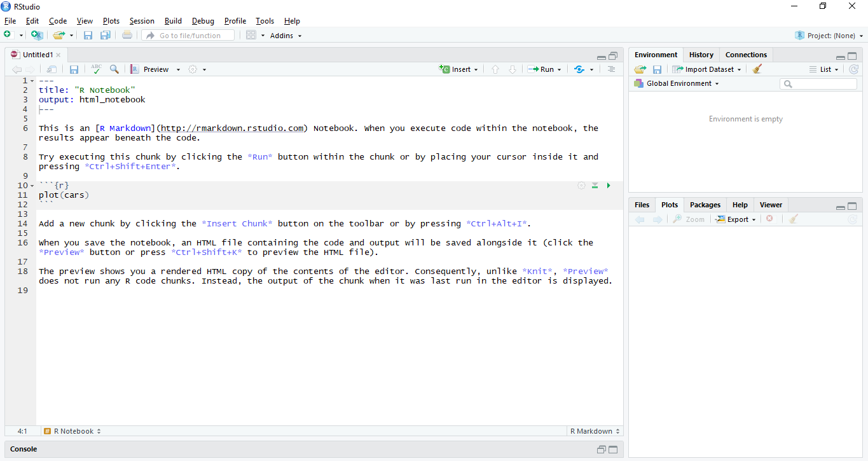Collapse code chunk fold arrow at line 10
The height and width of the screenshot is (461, 868).
pyautogui.click(x=32, y=186)
